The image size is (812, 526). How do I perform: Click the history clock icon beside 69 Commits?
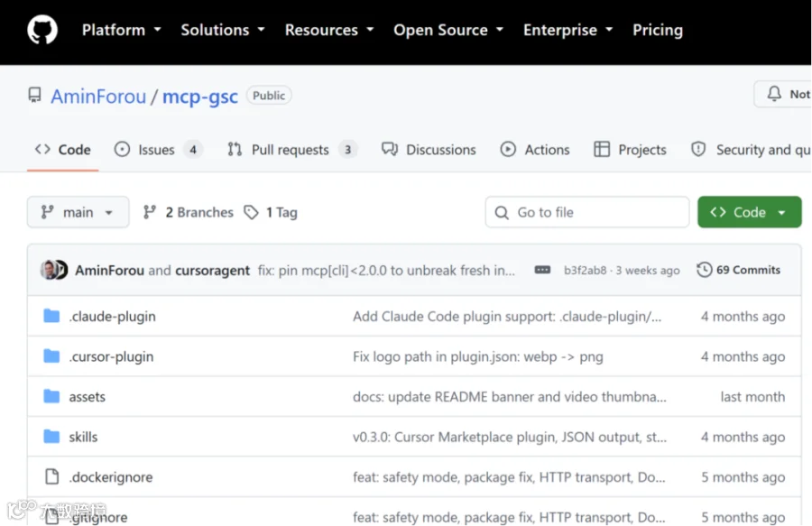pyautogui.click(x=704, y=270)
